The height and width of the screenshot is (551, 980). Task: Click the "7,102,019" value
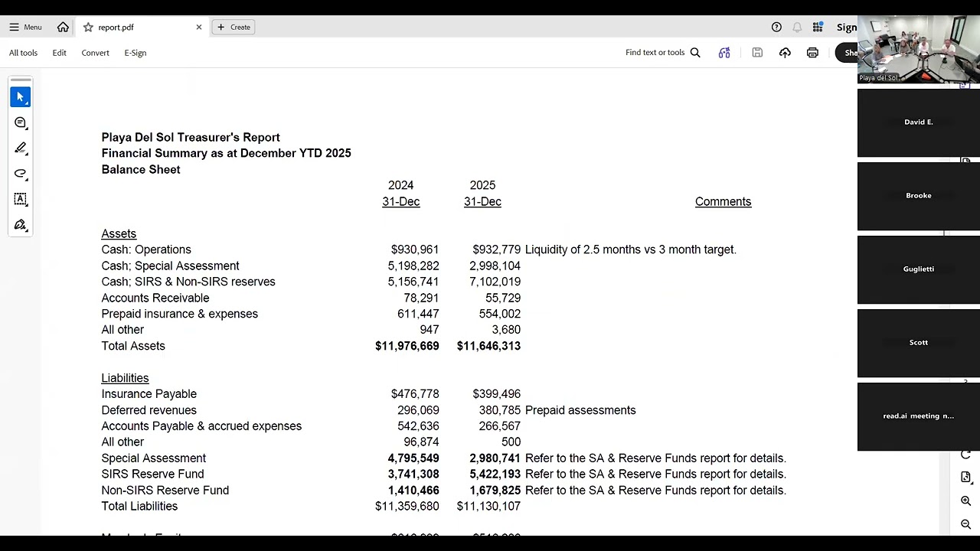click(x=495, y=282)
